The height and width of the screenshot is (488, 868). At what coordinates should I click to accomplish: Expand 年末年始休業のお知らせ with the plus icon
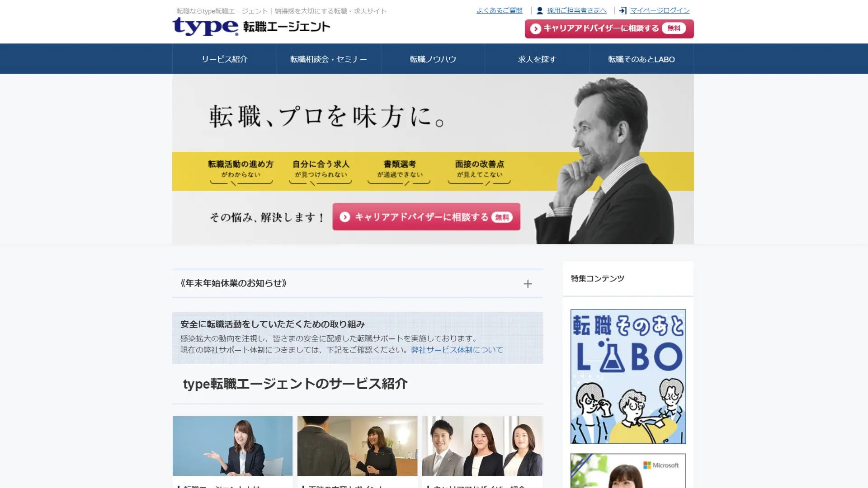(x=528, y=284)
